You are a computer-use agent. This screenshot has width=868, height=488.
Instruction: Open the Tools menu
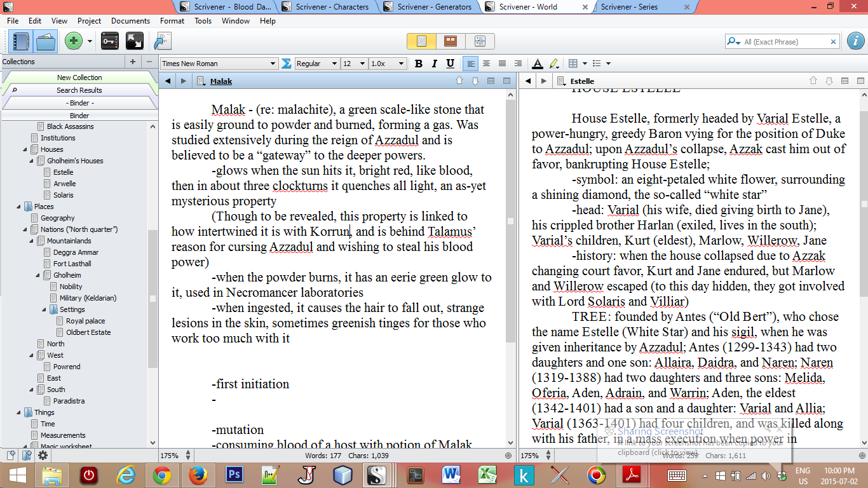click(203, 21)
